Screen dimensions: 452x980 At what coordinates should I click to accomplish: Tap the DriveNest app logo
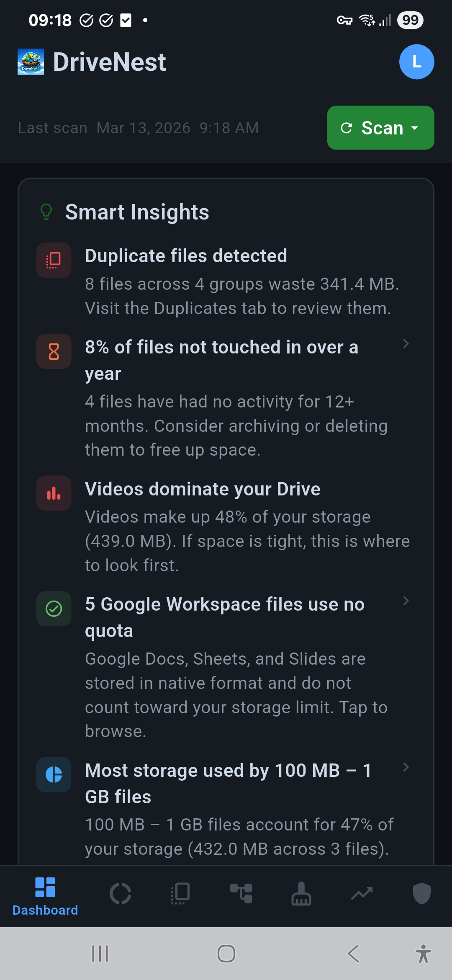point(31,62)
